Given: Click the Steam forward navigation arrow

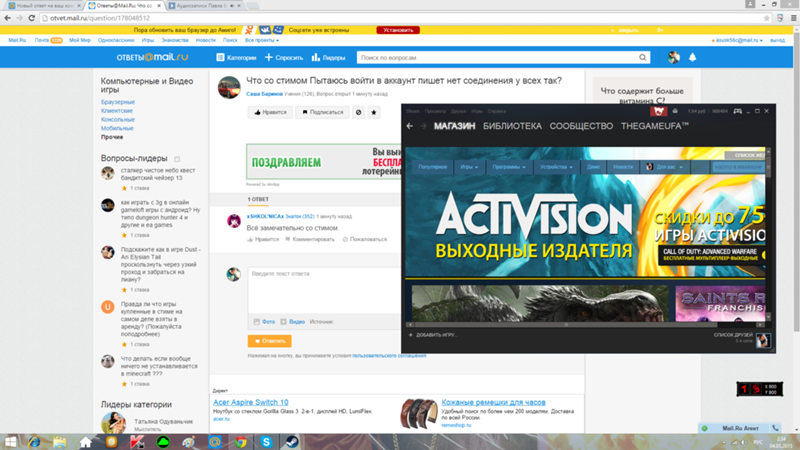Looking at the screenshot, I should point(423,126).
